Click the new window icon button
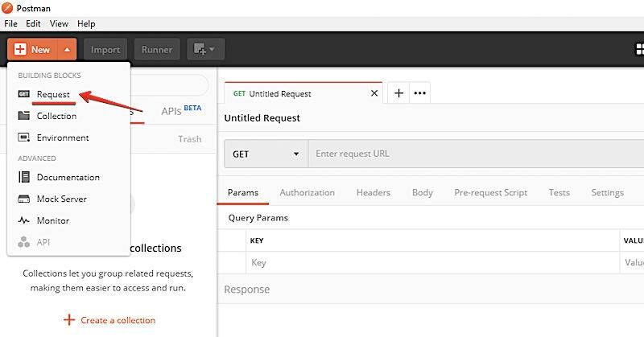The width and height of the screenshot is (644, 337). click(x=205, y=50)
